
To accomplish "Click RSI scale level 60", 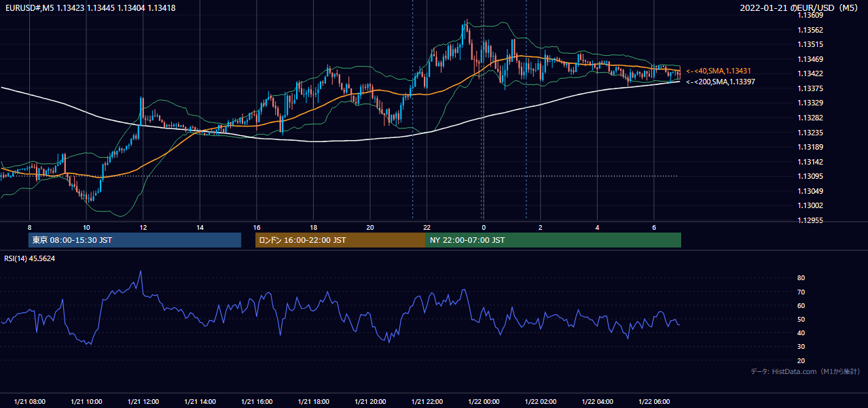I will (x=801, y=305).
